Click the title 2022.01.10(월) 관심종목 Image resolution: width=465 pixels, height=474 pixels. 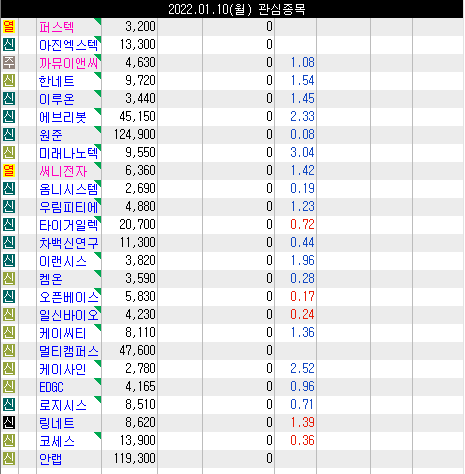click(237, 9)
